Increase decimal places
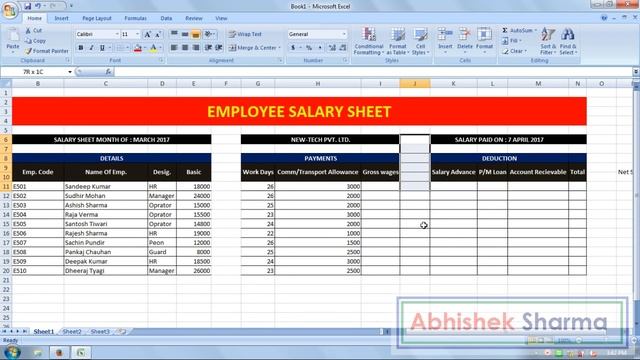The width and height of the screenshot is (640, 360). (332, 48)
